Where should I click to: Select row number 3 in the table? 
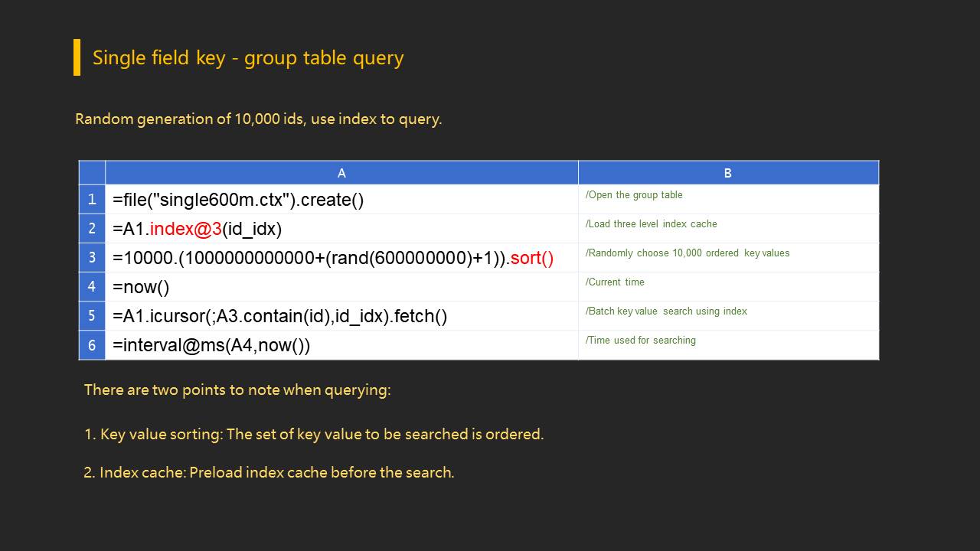92,258
